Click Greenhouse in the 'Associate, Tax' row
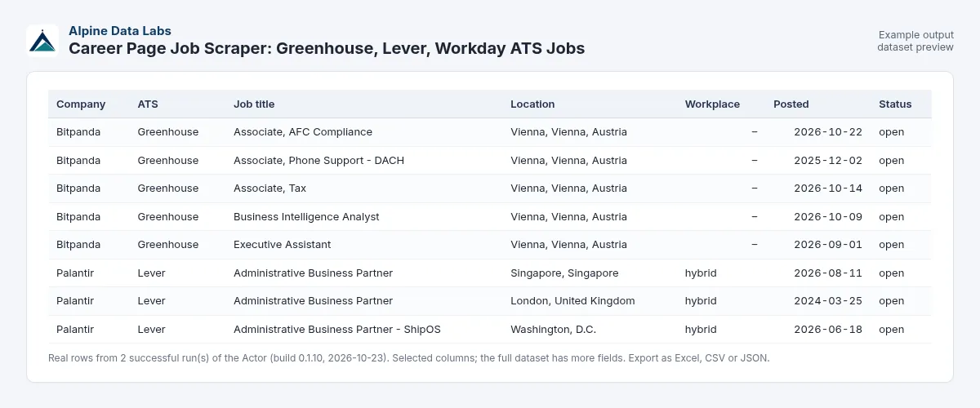The image size is (980, 408). 168,188
